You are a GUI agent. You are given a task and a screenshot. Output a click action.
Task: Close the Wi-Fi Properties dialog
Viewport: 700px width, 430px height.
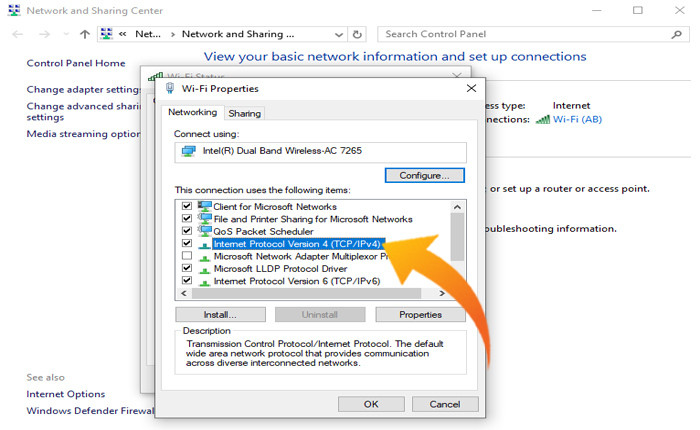coord(471,88)
